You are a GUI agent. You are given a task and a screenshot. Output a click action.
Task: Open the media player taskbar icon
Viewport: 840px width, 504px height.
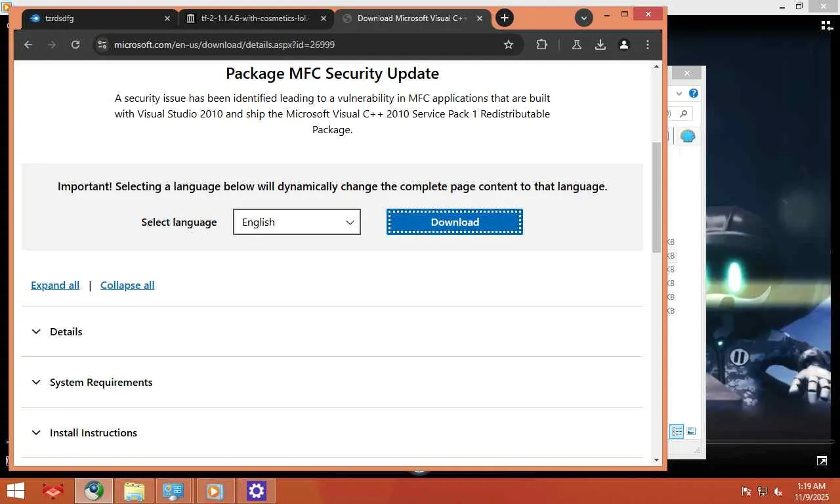click(x=215, y=491)
